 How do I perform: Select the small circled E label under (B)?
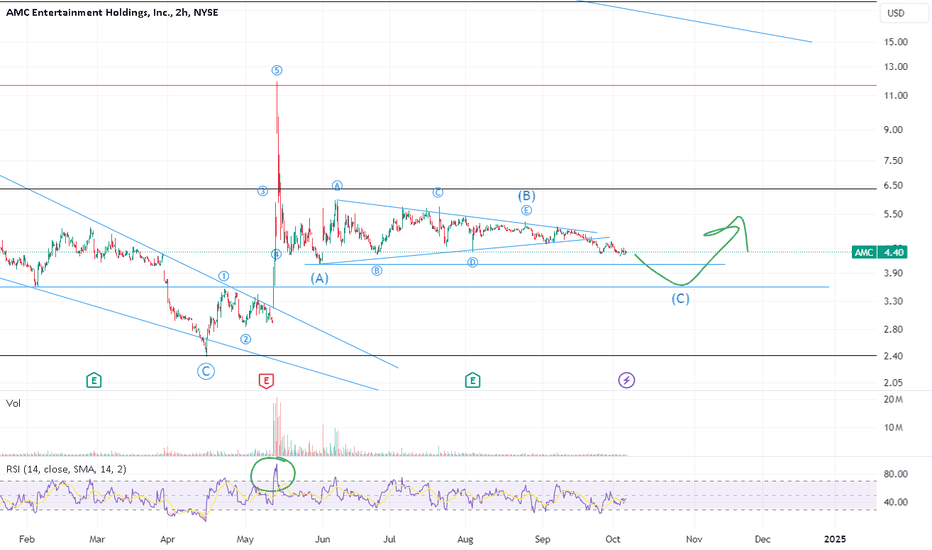pyautogui.click(x=526, y=210)
